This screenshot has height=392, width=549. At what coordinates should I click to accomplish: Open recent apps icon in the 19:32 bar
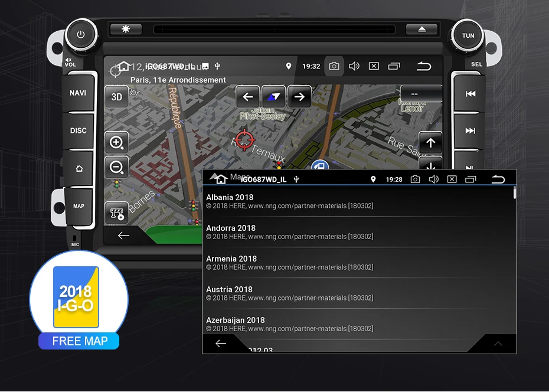[394, 66]
